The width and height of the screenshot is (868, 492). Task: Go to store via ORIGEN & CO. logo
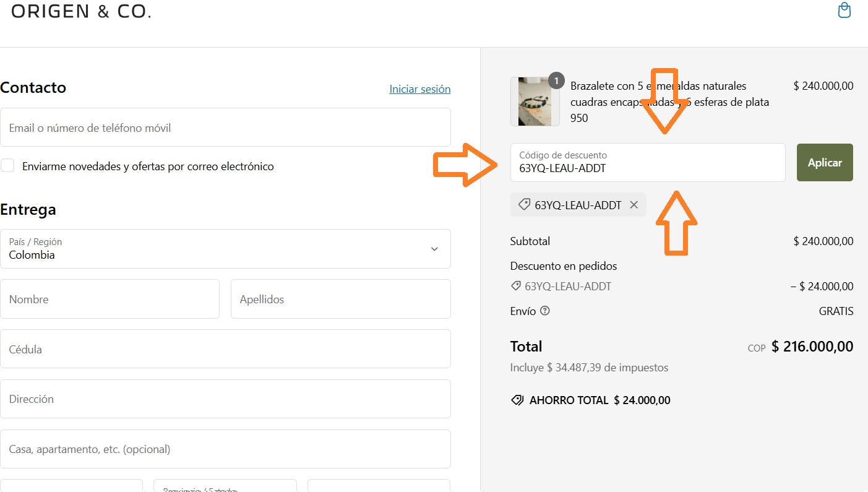coord(81,11)
